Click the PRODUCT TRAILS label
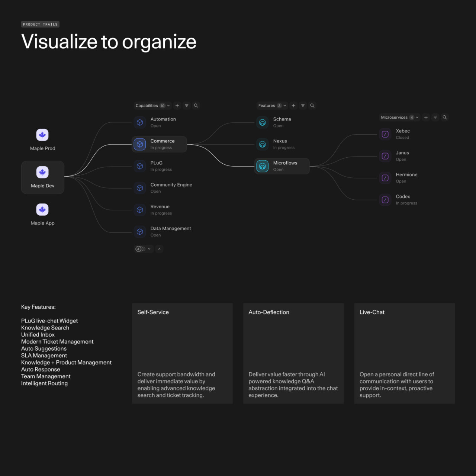The width and height of the screenshot is (476, 476). coord(40,24)
